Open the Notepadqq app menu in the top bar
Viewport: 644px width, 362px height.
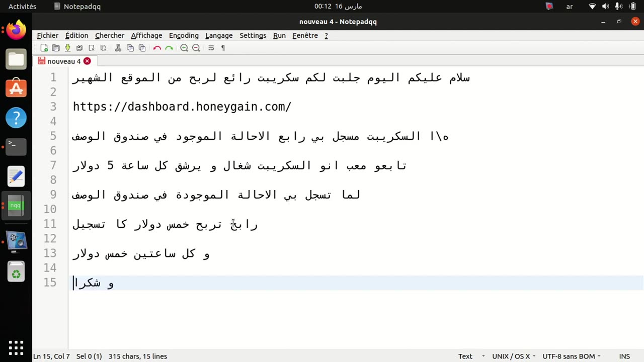pos(77,7)
